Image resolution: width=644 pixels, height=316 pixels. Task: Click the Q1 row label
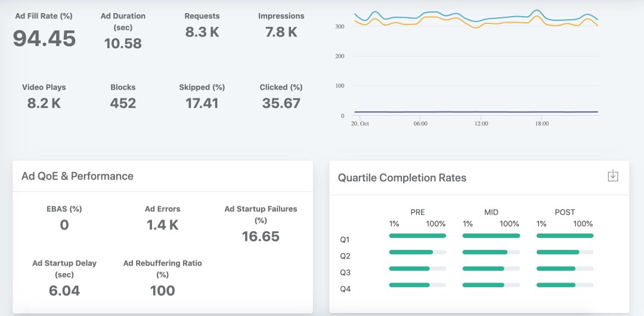click(345, 240)
